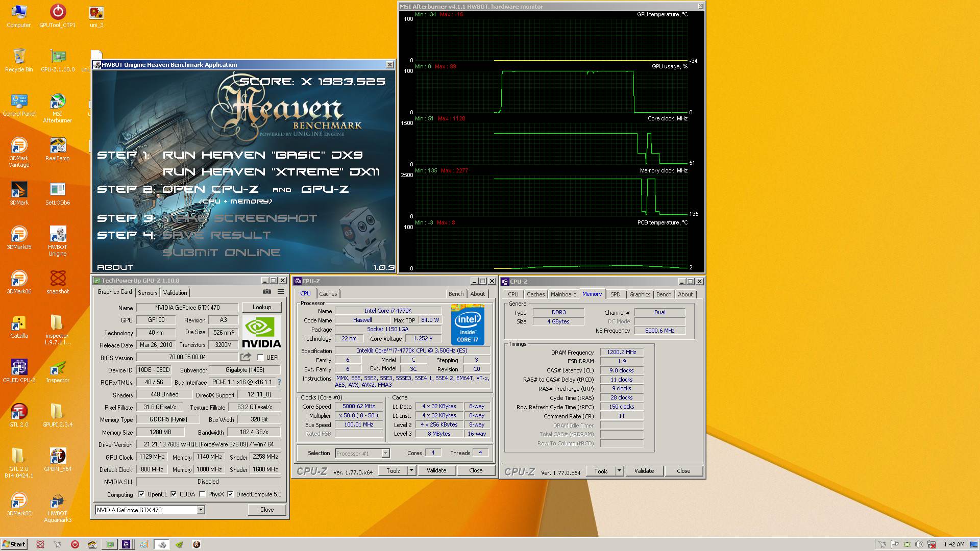Switch to the Sensors tab in GPU-Z
Image resolution: width=980 pixels, height=551 pixels.
point(148,293)
